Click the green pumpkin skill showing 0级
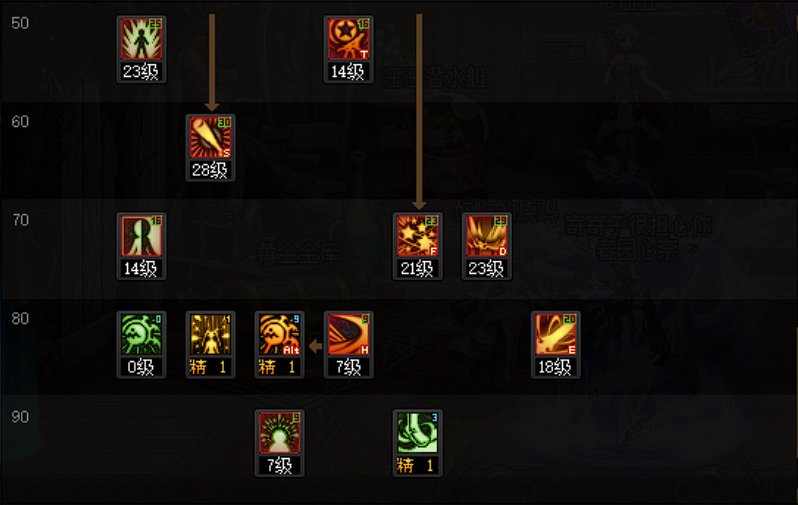The image size is (798, 505). (x=141, y=334)
